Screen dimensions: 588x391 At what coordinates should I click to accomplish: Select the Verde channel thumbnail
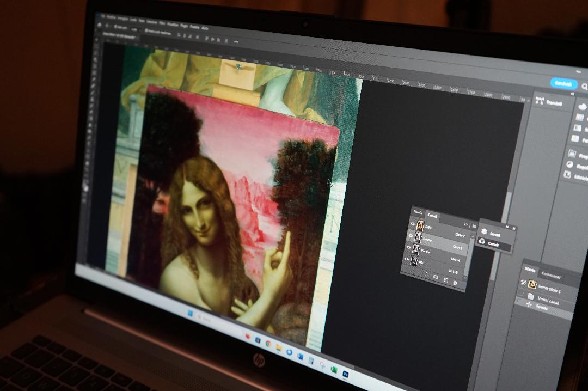[x=416, y=249]
